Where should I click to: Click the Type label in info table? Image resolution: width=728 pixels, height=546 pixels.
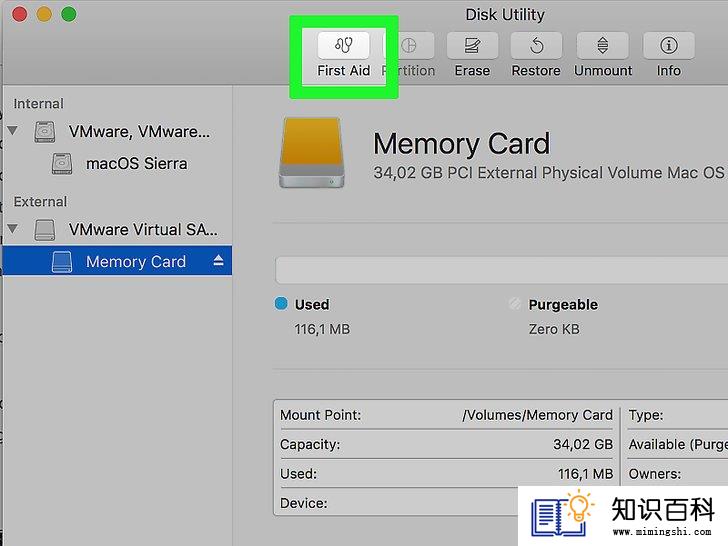coord(646,415)
